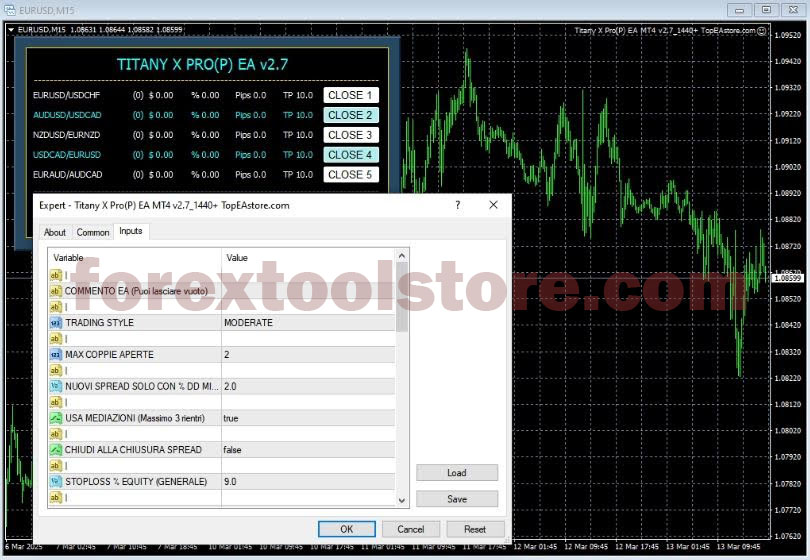Click the scrollbar down arrow in inputs list
This screenshot has width=810, height=560.
[402, 500]
